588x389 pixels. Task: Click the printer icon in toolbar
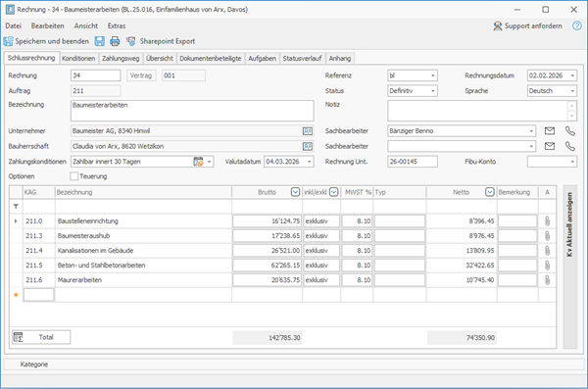[x=115, y=41]
